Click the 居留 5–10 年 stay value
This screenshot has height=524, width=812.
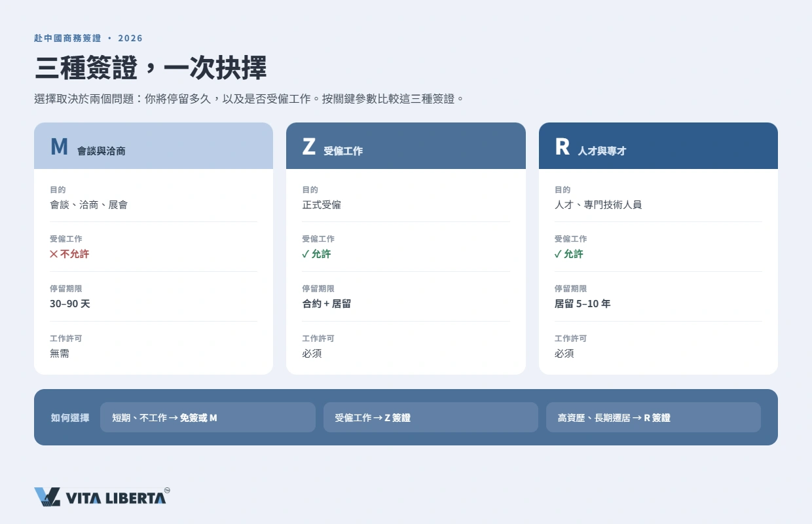pos(582,304)
